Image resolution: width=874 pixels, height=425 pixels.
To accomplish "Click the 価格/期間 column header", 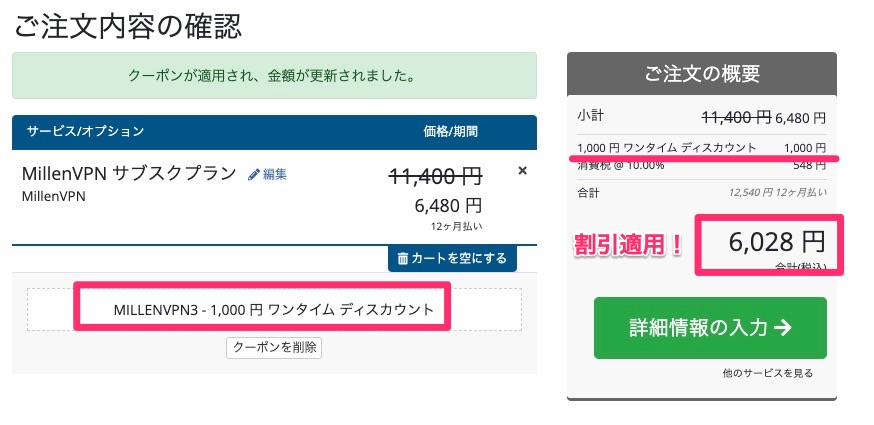I will (450, 132).
